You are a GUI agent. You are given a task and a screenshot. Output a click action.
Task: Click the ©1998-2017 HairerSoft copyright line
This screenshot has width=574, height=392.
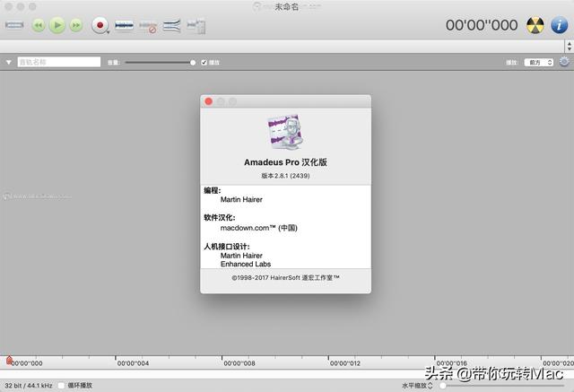point(285,278)
